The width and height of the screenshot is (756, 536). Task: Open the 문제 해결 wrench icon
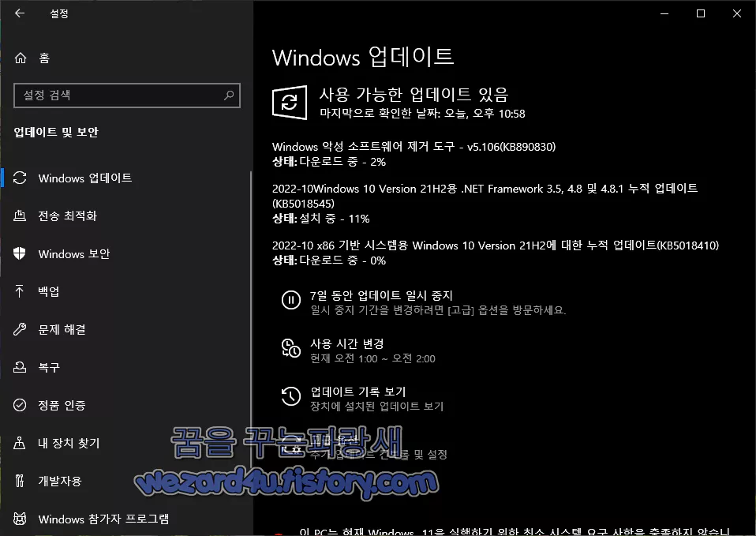20,329
